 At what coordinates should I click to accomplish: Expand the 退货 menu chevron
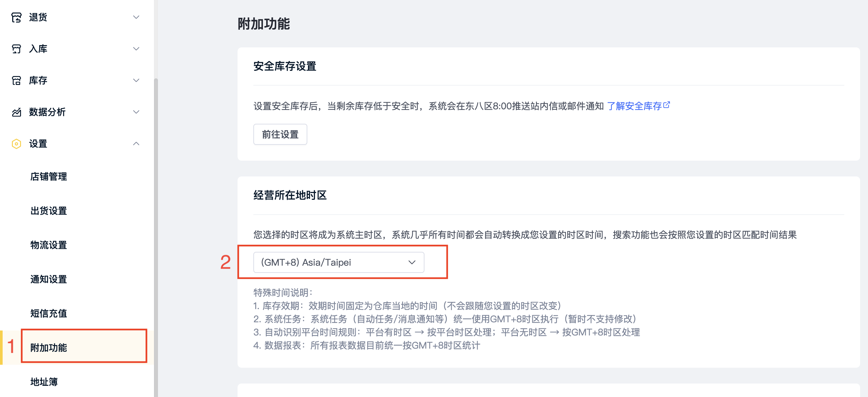[x=136, y=17]
